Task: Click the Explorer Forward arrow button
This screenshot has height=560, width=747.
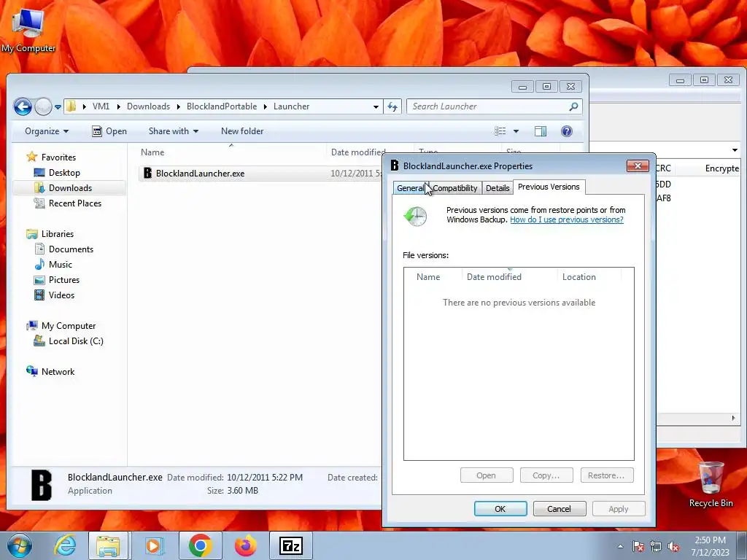Action: coord(43,106)
